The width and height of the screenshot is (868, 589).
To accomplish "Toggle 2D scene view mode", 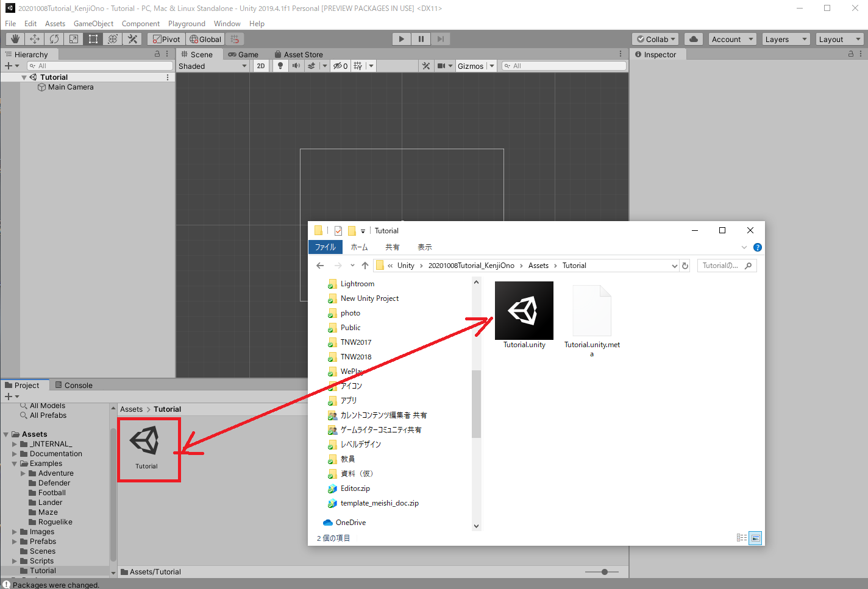I will (x=261, y=66).
